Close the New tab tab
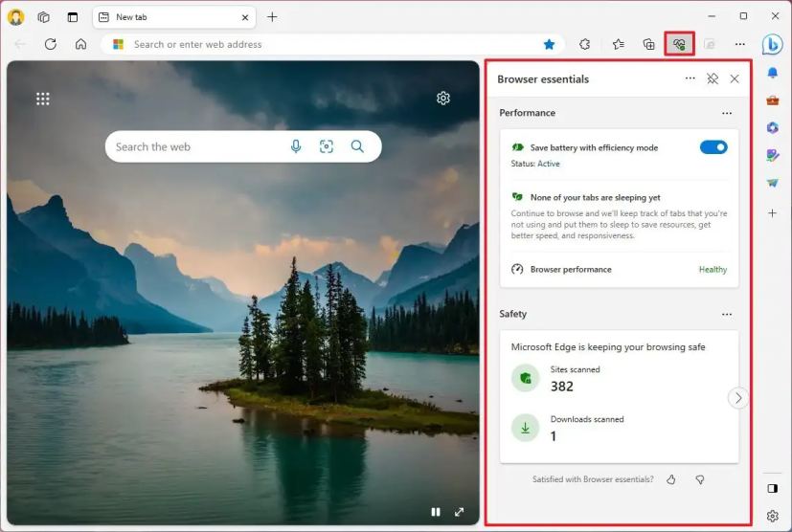The height and width of the screenshot is (532, 792). [245, 17]
